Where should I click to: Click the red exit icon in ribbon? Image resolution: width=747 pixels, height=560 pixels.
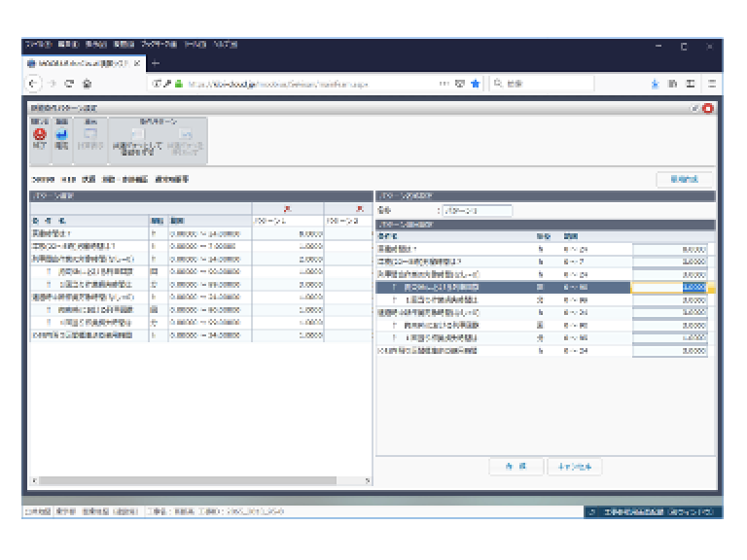point(40,135)
